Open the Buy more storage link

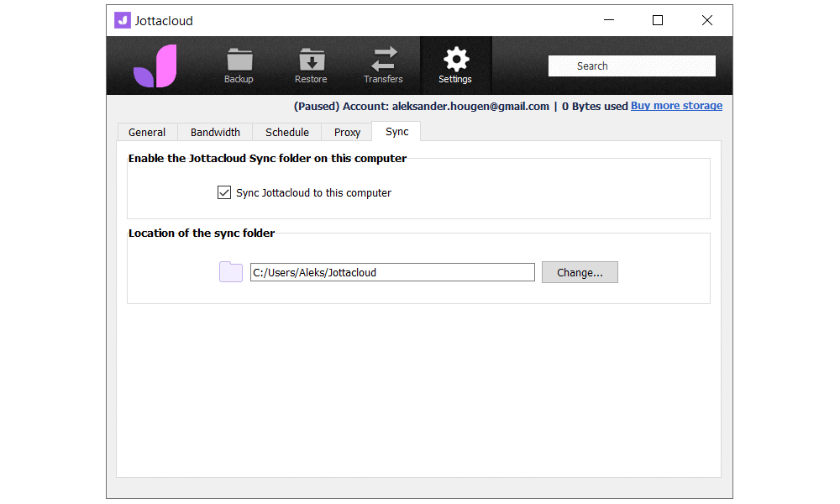[676, 106]
